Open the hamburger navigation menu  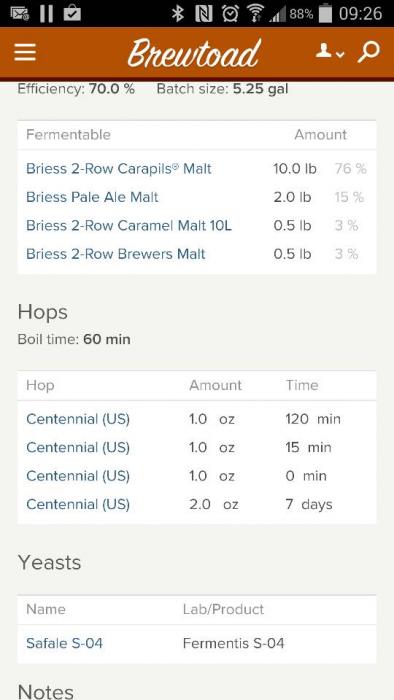pos(25,53)
